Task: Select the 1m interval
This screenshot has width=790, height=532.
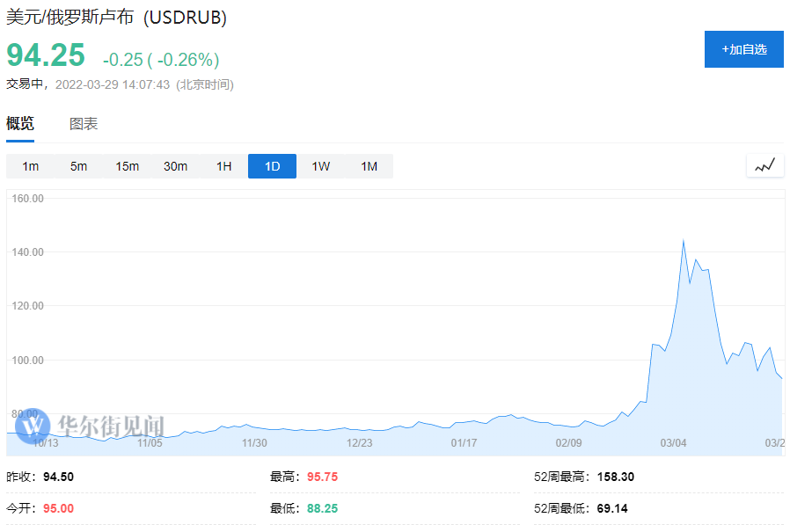Action: point(30,166)
